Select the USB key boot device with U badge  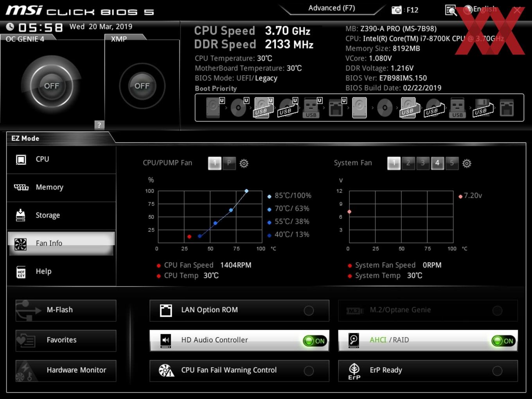coord(312,108)
